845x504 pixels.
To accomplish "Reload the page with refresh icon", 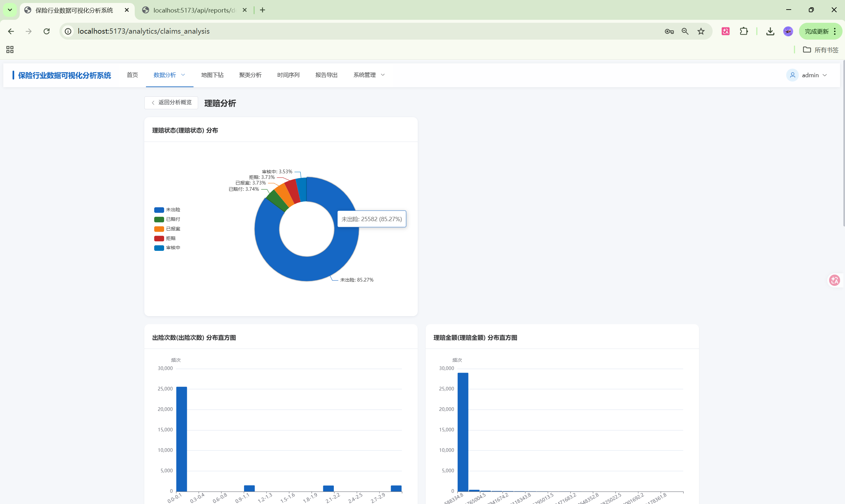I will click(47, 31).
